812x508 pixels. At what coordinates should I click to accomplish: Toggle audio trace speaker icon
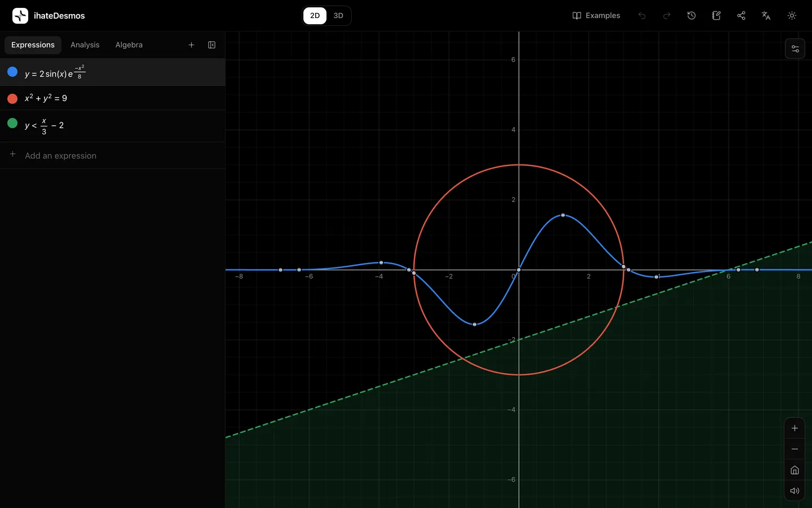(x=795, y=491)
